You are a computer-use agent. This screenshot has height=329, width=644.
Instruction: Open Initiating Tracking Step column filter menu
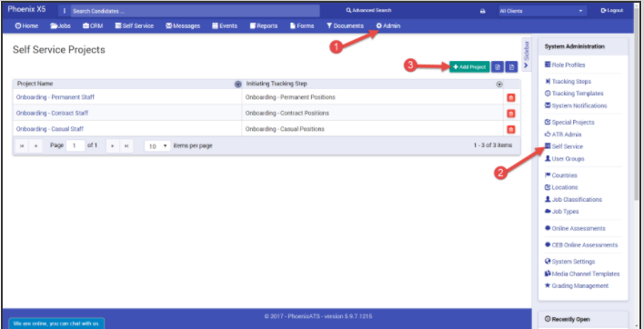[499, 85]
